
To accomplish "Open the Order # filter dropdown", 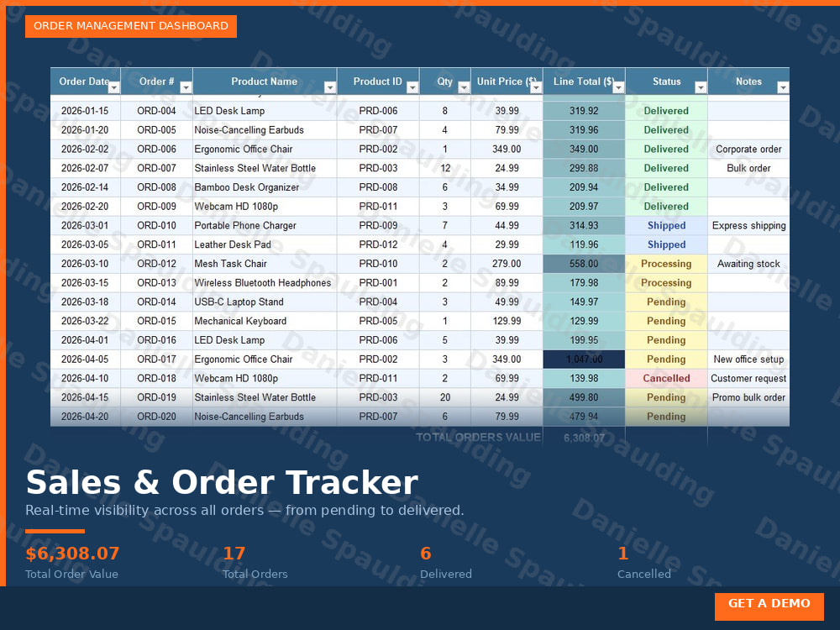I will click(186, 88).
